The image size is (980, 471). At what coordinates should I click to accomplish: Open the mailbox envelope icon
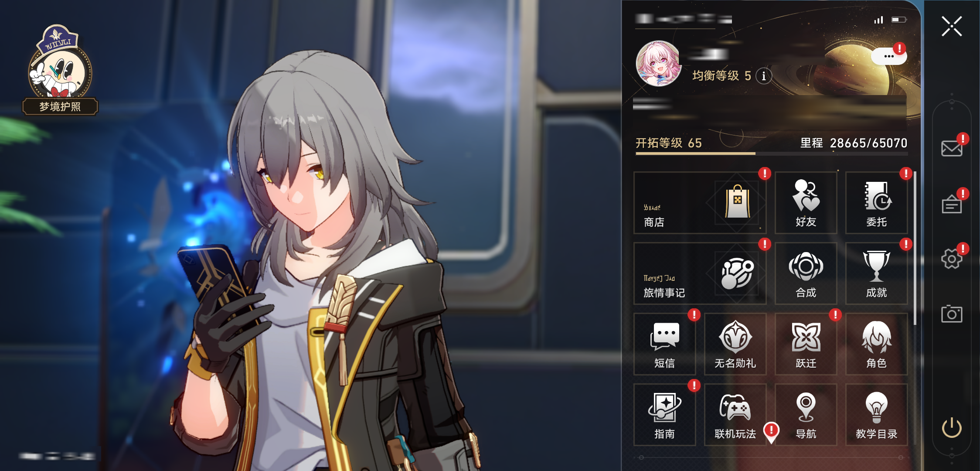pos(952,148)
